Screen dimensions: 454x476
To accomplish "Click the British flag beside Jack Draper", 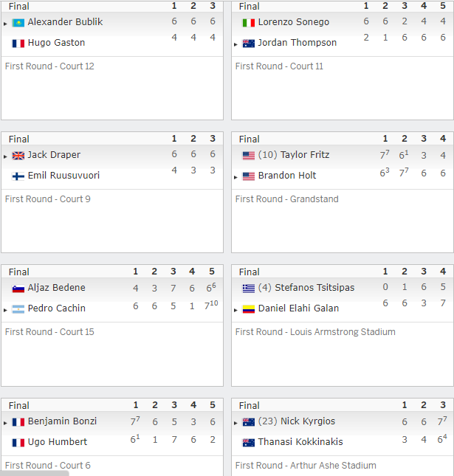I will [x=18, y=156].
